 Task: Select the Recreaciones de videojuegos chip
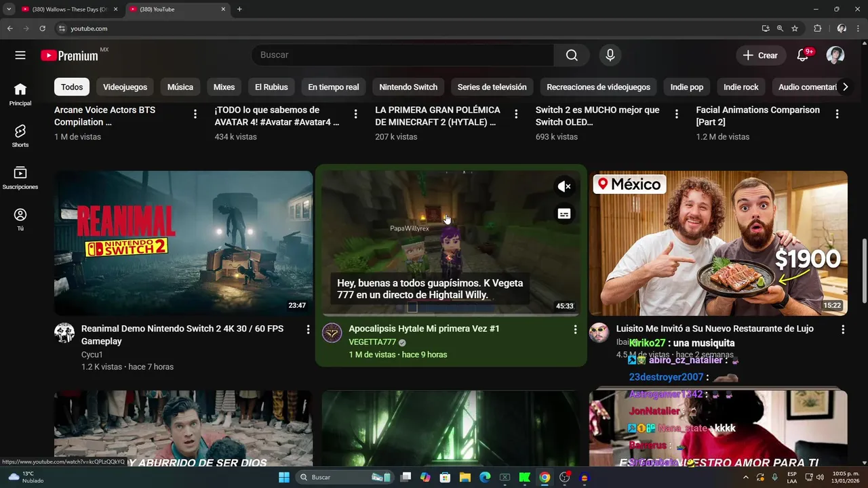click(x=598, y=87)
